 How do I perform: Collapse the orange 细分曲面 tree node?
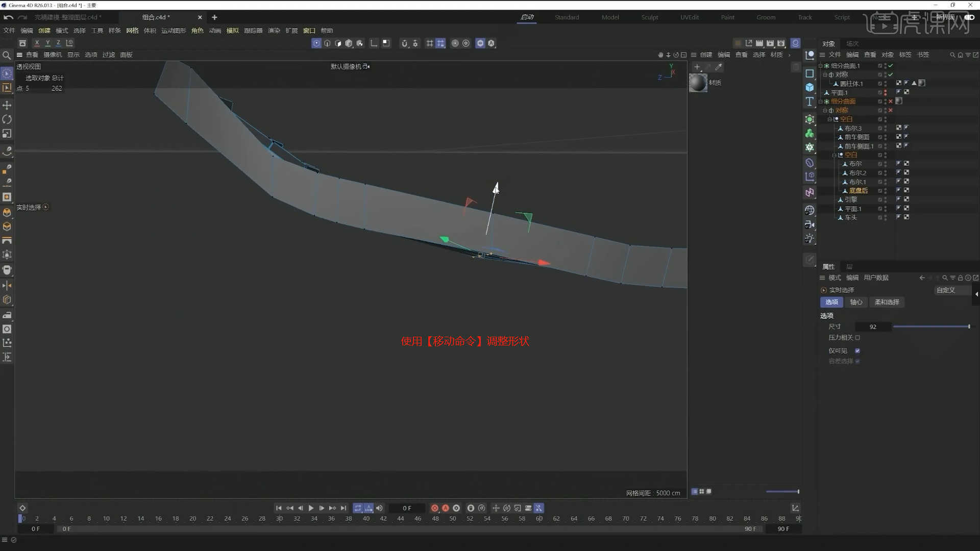click(x=821, y=102)
